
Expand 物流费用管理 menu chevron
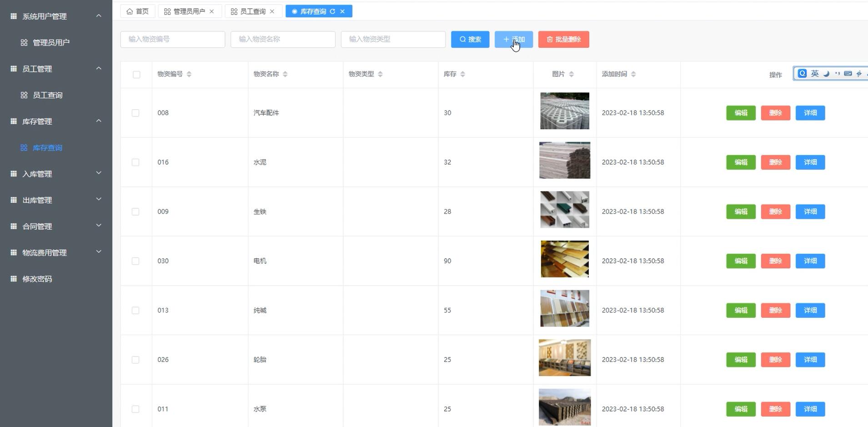pos(99,252)
